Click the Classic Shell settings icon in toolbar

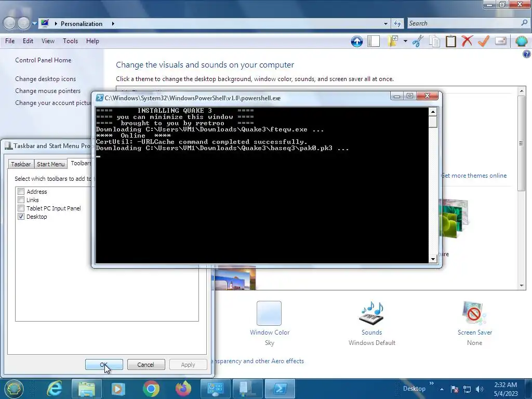(521, 42)
